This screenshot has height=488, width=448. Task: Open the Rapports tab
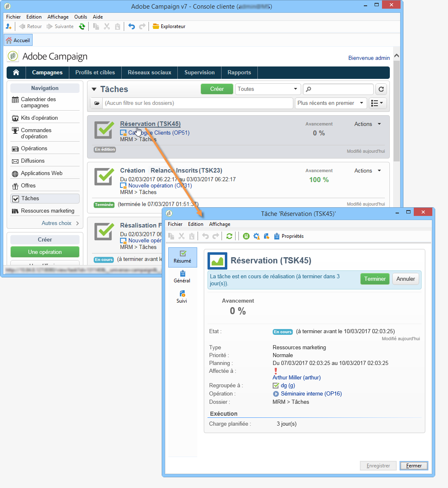(x=239, y=73)
